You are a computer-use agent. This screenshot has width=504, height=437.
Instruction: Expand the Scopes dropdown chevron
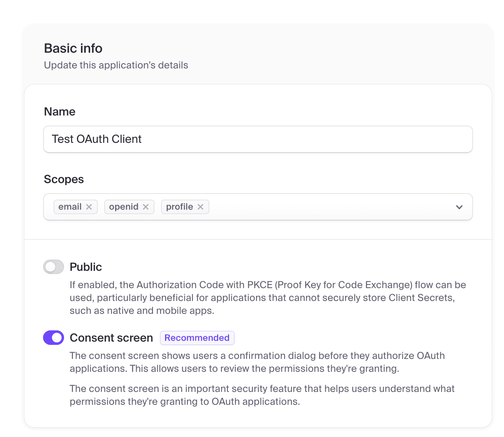459,207
